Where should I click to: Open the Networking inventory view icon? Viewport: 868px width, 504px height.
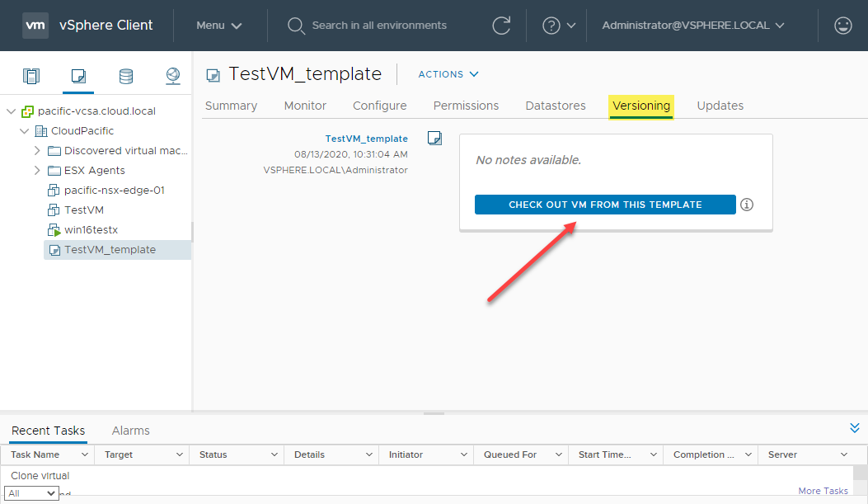[x=173, y=76]
